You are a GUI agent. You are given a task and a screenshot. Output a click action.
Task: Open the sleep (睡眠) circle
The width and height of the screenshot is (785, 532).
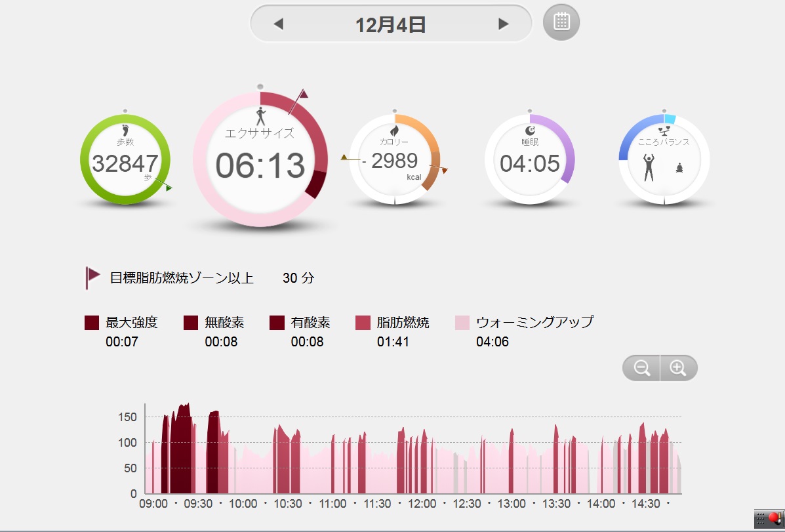[529, 159]
